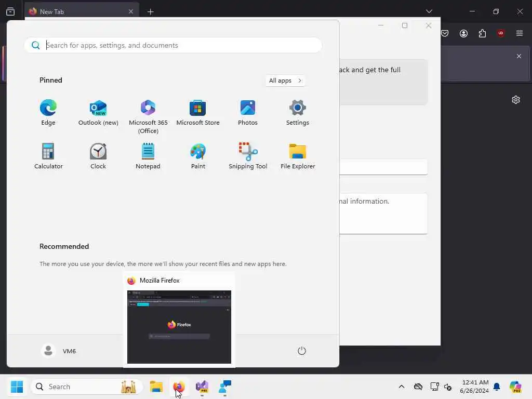Open Settings from pinned apps
Screen dimensions: 532x399
pyautogui.click(x=298, y=113)
